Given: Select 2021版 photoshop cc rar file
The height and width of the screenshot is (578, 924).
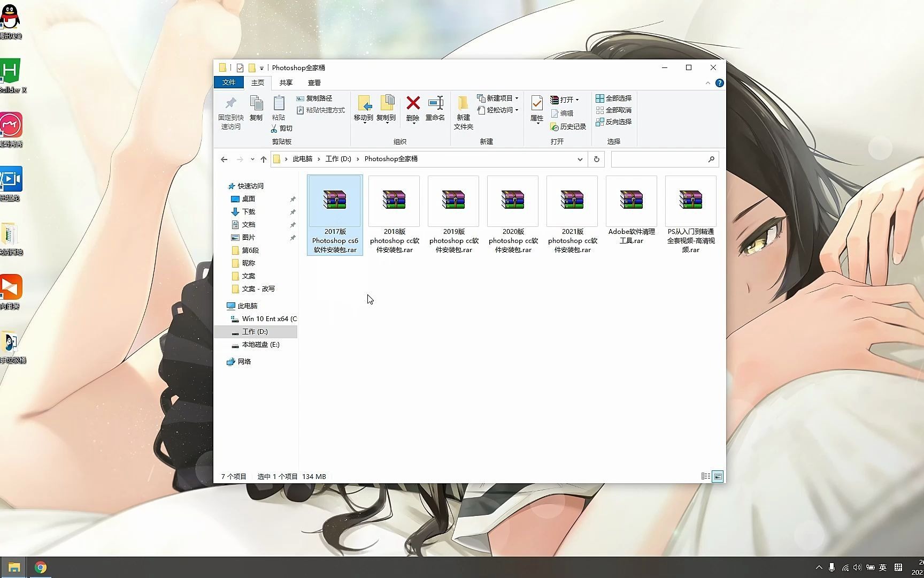Looking at the screenshot, I should (x=572, y=215).
